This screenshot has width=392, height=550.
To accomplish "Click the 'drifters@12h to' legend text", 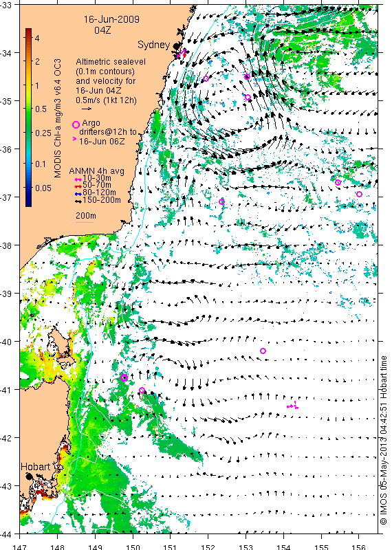I will tap(108, 132).
